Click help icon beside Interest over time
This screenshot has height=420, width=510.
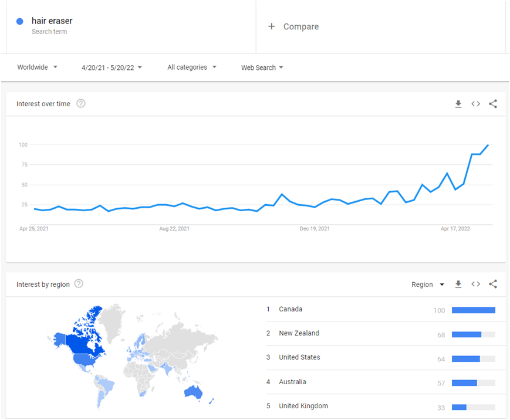80,103
